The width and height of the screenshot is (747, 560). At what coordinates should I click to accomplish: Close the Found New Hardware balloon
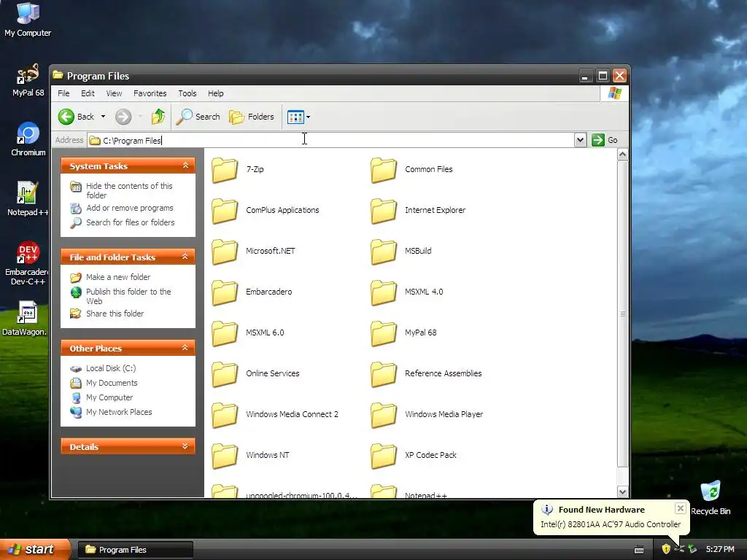681,508
